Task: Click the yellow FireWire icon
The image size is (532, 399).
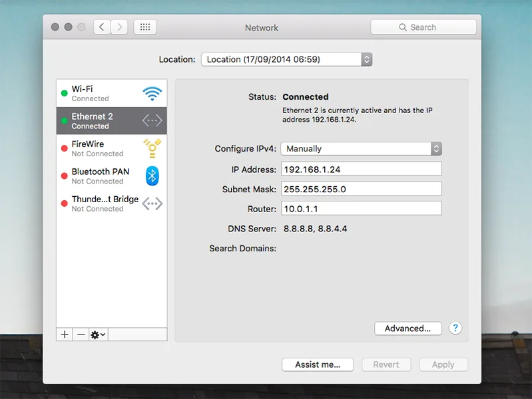Action: click(152, 148)
